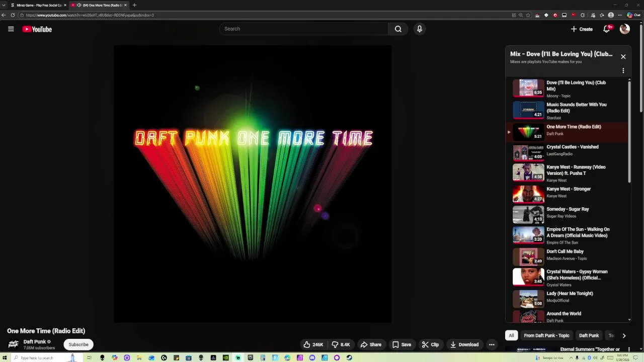Open the browser zoom magnifier icon
The width and height of the screenshot is (644, 362).
521,15
